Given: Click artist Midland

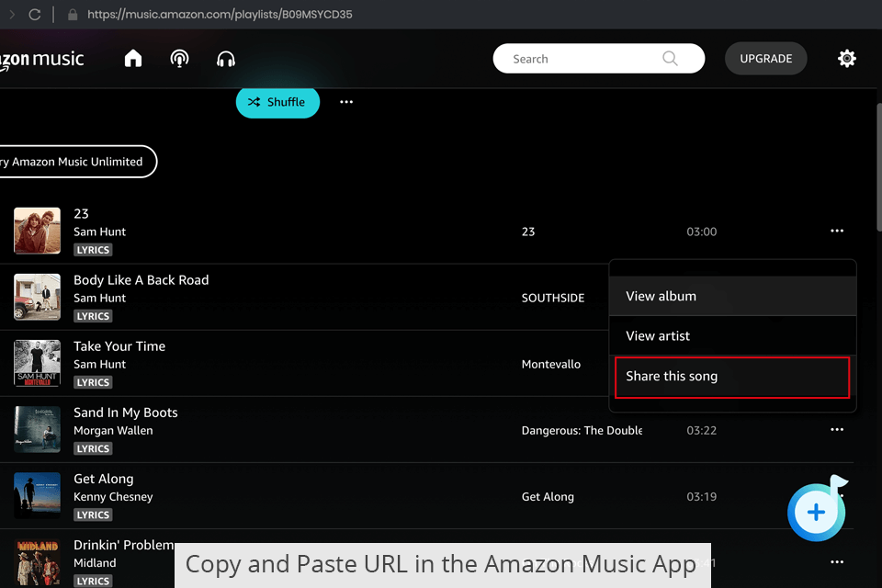Looking at the screenshot, I should click(95, 562).
